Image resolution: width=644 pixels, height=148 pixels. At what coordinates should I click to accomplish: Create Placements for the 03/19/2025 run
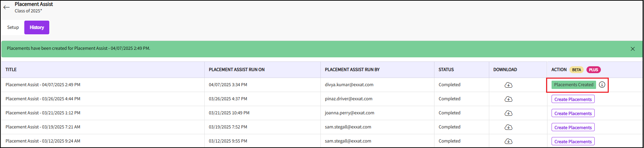[x=573, y=127]
